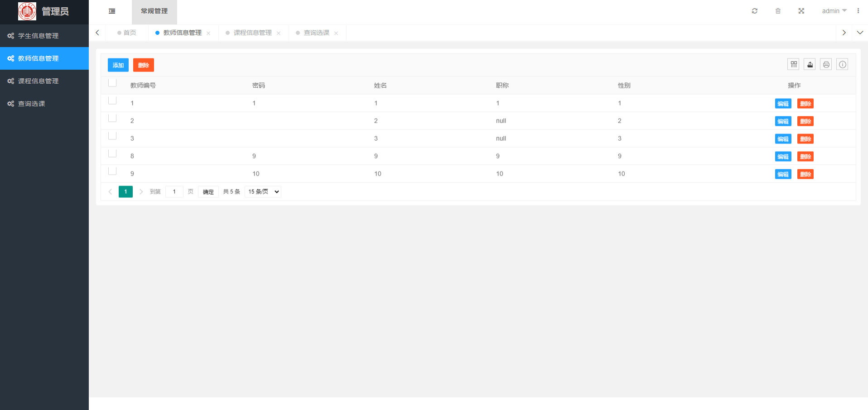Check the checkbox for teacher number 8
The width and height of the screenshot is (868, 410).
click(x=112, y=153)
